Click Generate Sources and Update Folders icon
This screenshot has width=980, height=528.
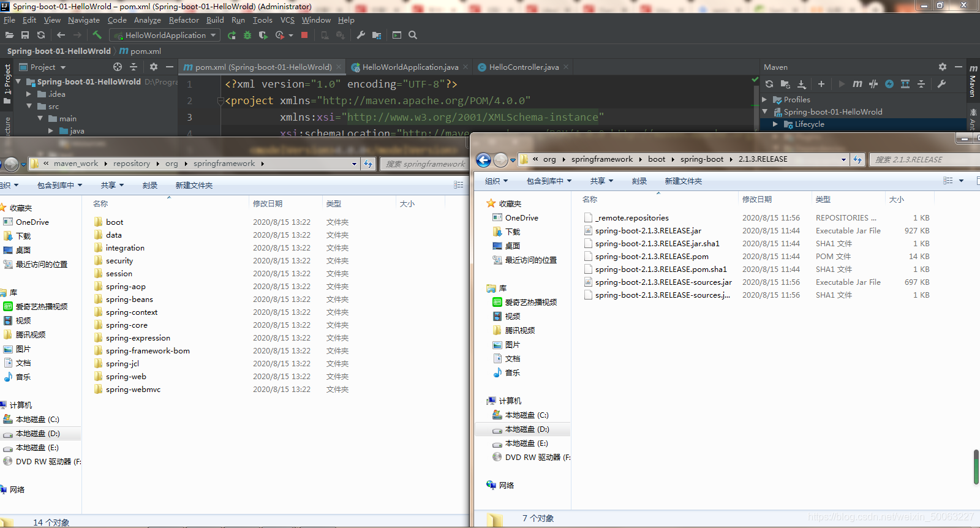(785, 84)
